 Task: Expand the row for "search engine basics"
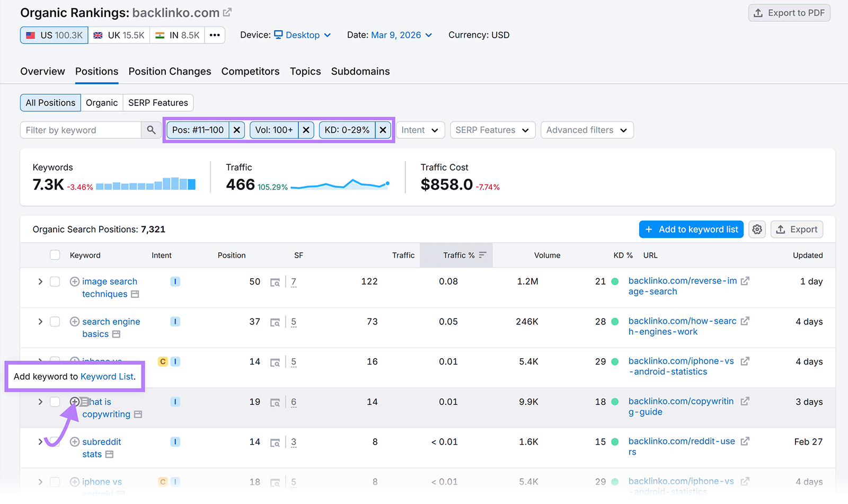[40, 321]
